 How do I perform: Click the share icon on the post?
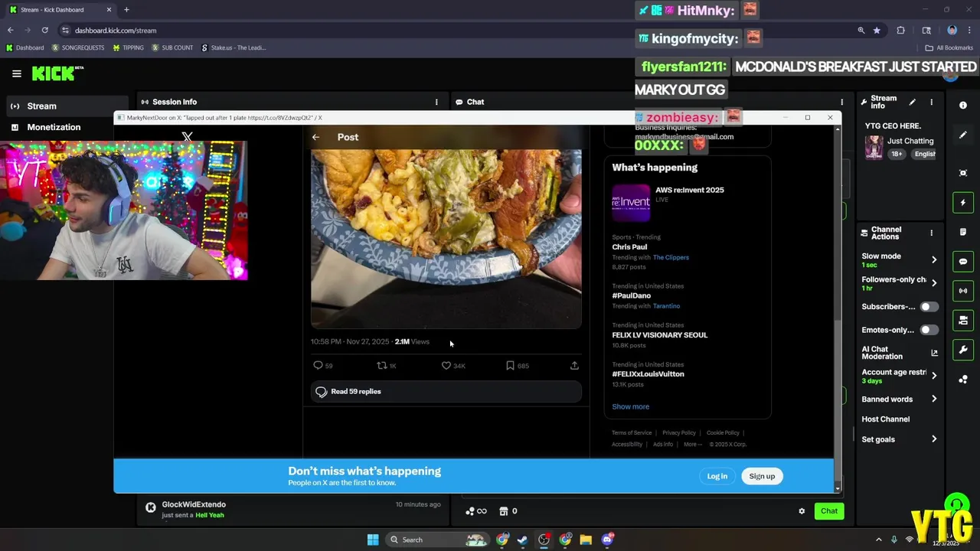(x=574, y=366)
